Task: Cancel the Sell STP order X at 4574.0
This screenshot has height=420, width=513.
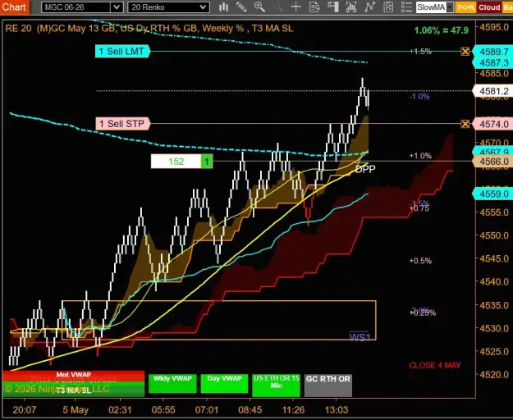Action: [465, 124]
